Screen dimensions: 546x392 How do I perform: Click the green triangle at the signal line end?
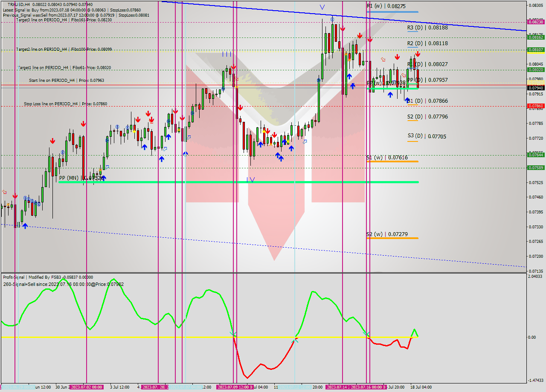click(414, 332)
